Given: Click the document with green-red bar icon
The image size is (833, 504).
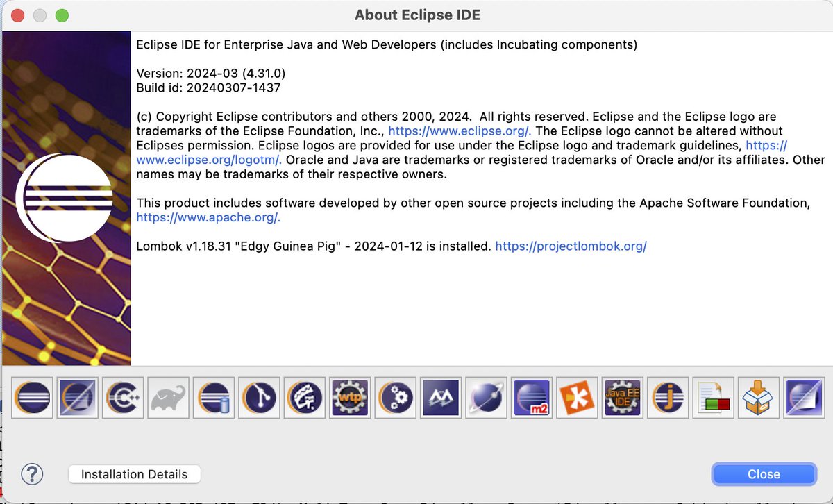Looking at the screenshot, I should [713, 398].
